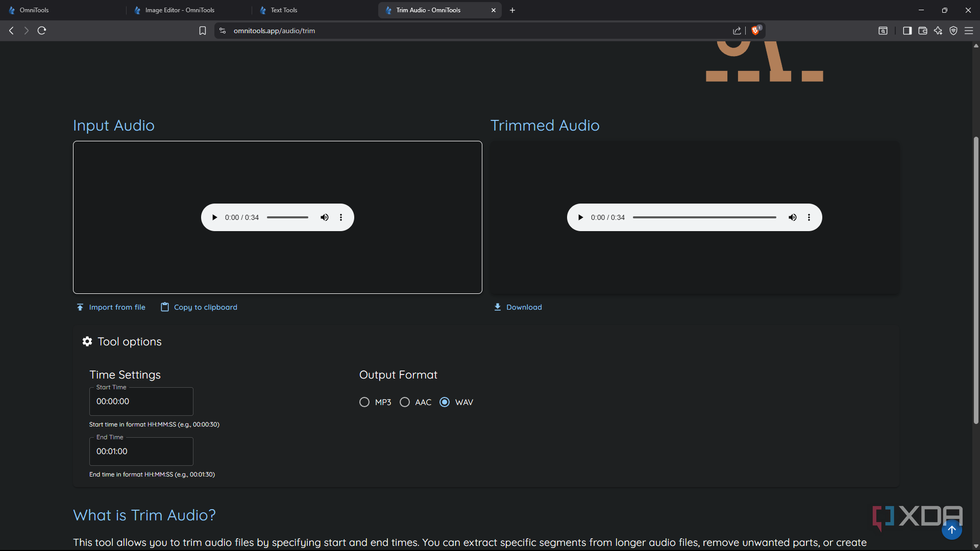980x551 pixels.
Task: Switch to the Text Tools tab
Action: pos(315,10)
